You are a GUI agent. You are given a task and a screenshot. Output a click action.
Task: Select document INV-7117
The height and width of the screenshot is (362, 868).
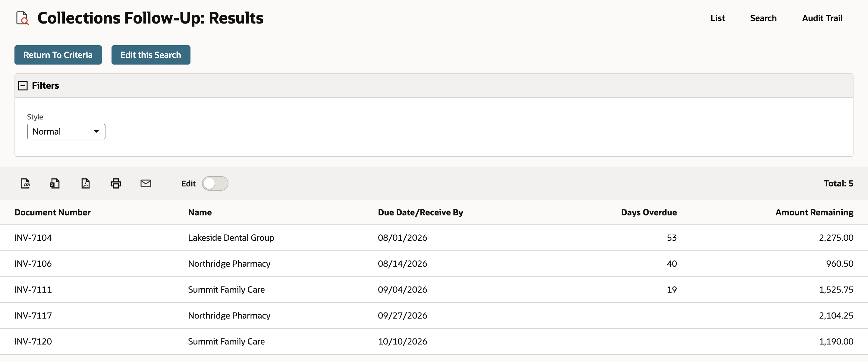33,316
